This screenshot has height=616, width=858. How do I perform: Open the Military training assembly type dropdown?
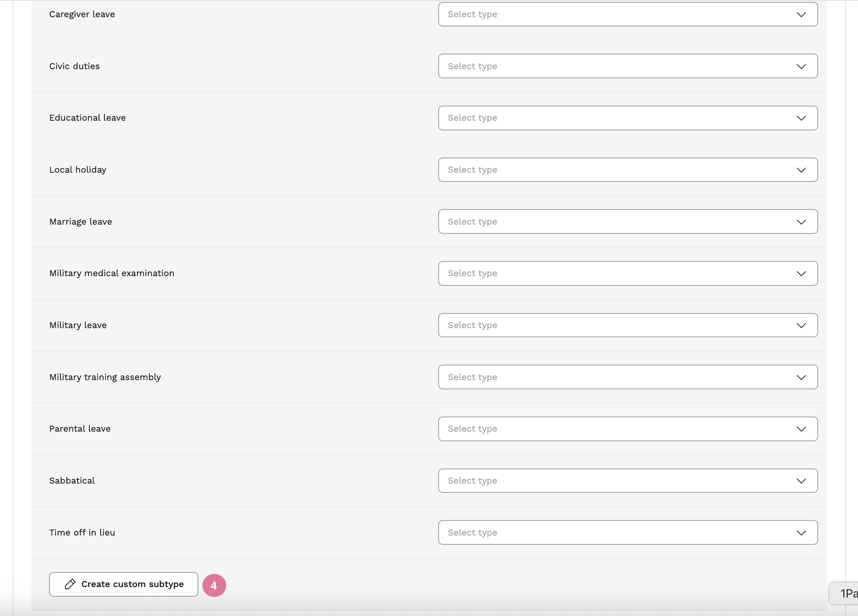pos(628,377)
